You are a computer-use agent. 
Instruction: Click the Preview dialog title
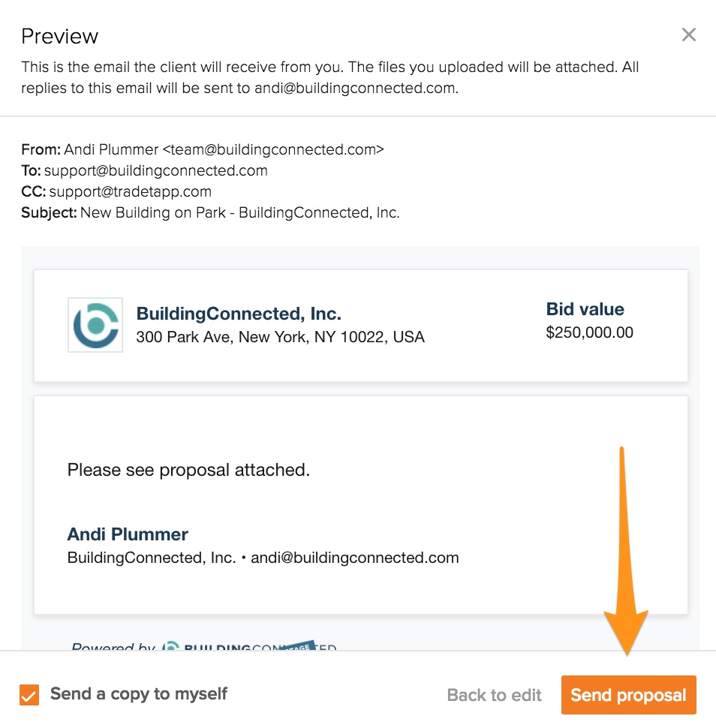point(60,36)
